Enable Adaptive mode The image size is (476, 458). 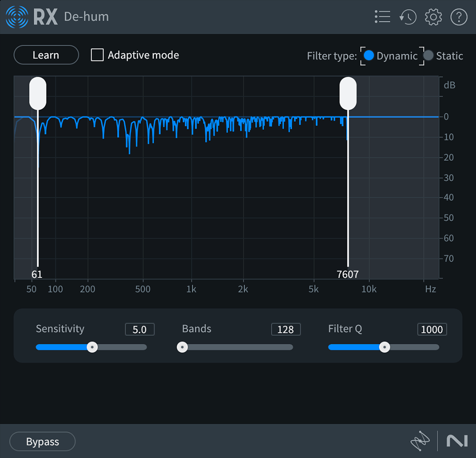click(97, 55)
